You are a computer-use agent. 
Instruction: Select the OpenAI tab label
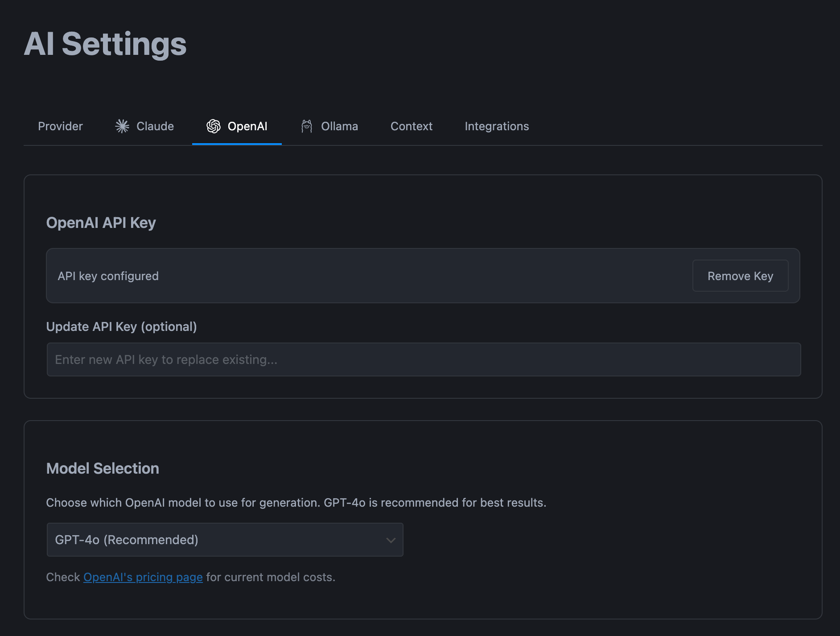coord(247,126)
